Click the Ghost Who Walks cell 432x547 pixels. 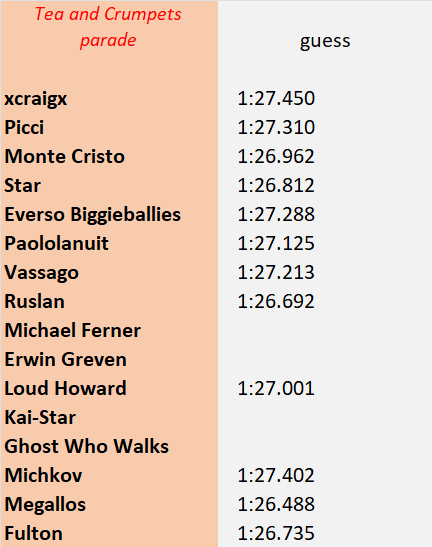coord(109,446)
